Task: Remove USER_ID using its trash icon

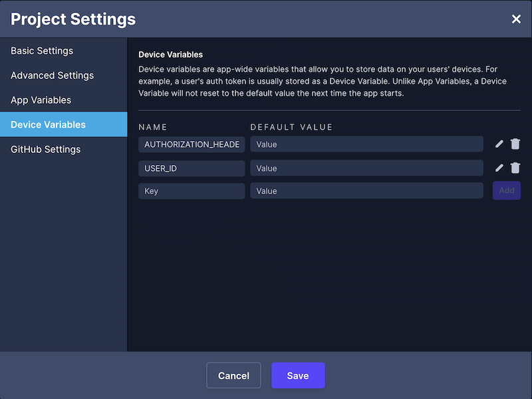Action: [x=515, y=168]
